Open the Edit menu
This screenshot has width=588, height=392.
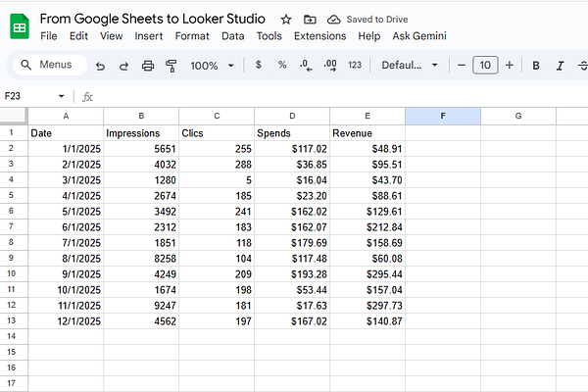coord(78,36)
